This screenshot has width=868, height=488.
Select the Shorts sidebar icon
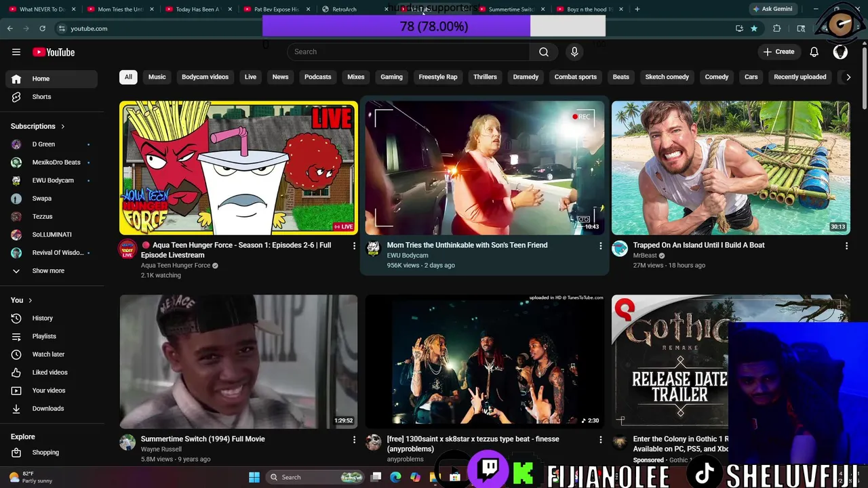16,97
